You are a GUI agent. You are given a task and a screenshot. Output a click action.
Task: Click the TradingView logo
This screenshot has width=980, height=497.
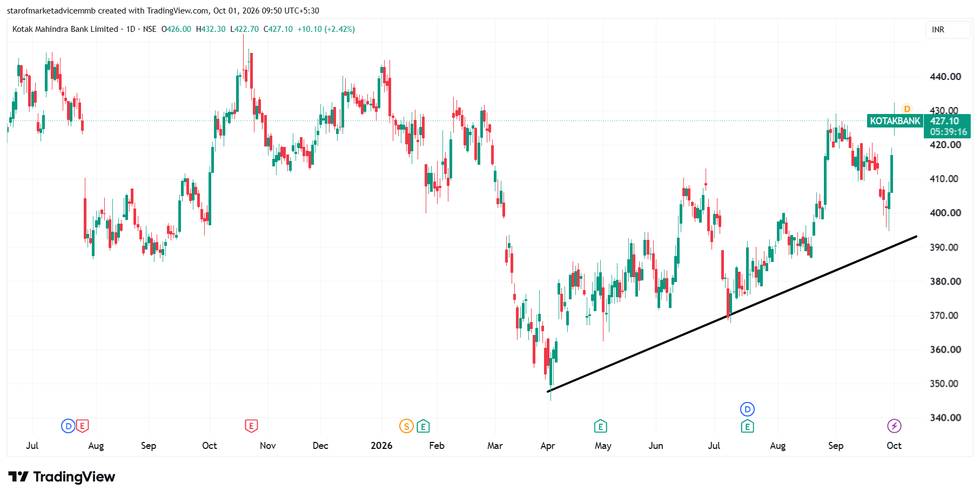62,476
